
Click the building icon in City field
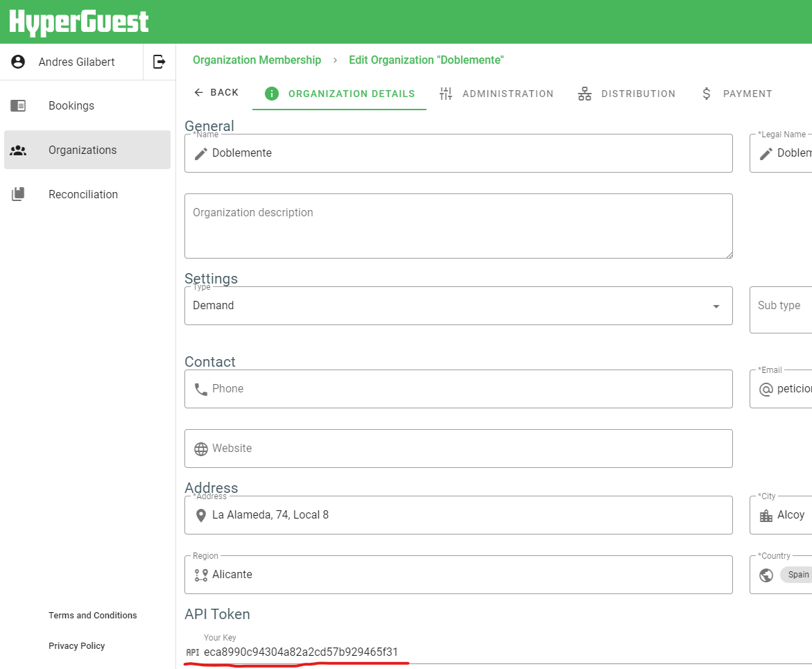(766, 516)
